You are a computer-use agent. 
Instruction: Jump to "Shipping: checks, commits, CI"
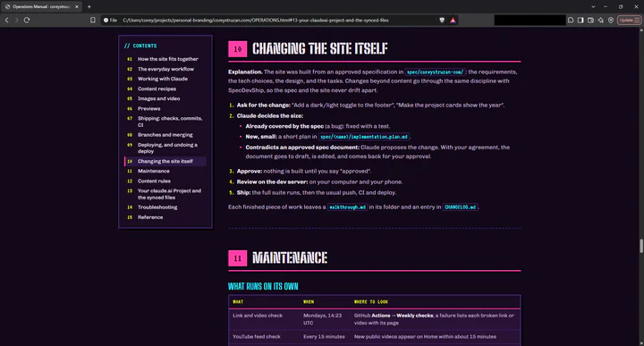pos(170,122)
